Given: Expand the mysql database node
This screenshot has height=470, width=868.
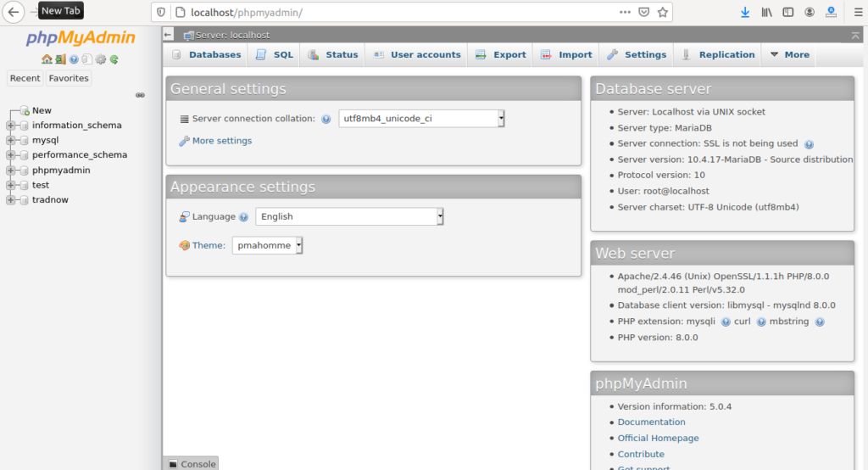Looking at the screenshot, I should coord(10,140).
